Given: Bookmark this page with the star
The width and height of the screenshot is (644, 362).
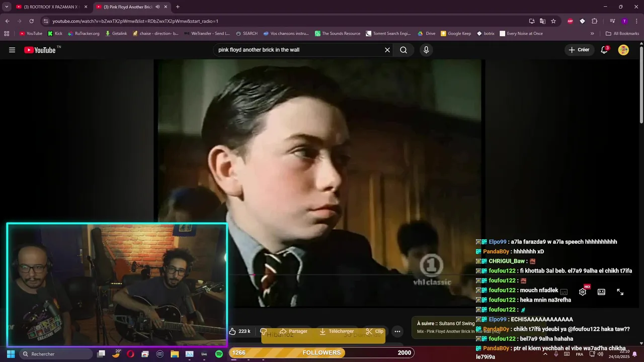Looking at the screenshot, I should [x=553, y=21].
